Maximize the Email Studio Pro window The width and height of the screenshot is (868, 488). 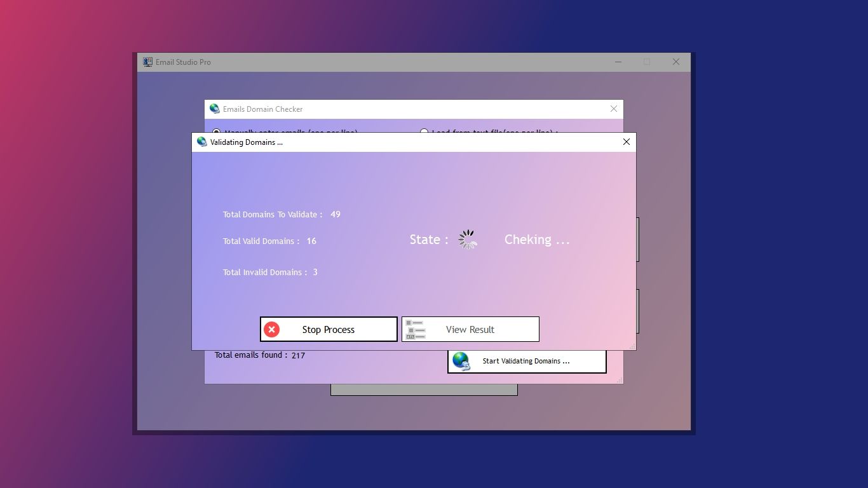(x=647, y=62)
